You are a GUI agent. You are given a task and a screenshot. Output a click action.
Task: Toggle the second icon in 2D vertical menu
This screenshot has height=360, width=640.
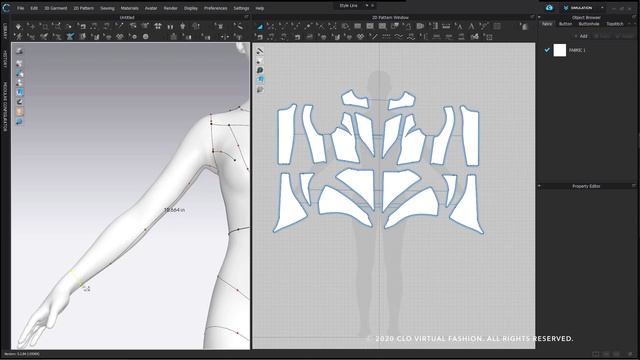(260, 61)
